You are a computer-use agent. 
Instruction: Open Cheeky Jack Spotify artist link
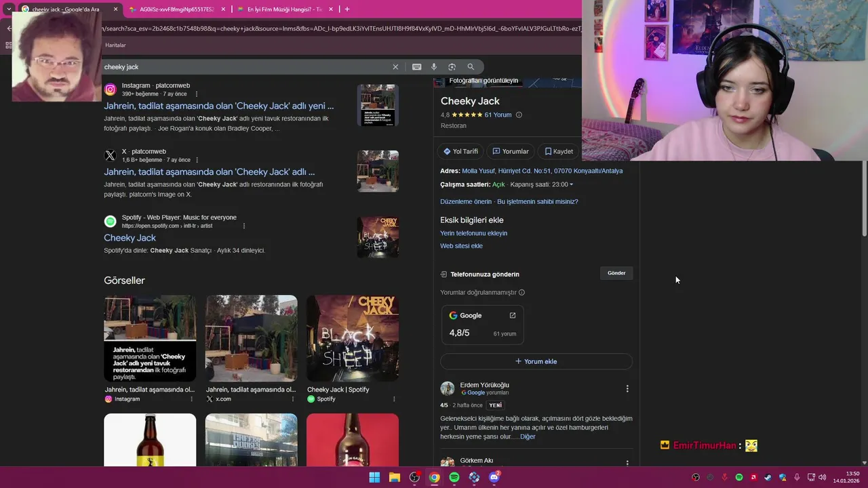(130, 238)
